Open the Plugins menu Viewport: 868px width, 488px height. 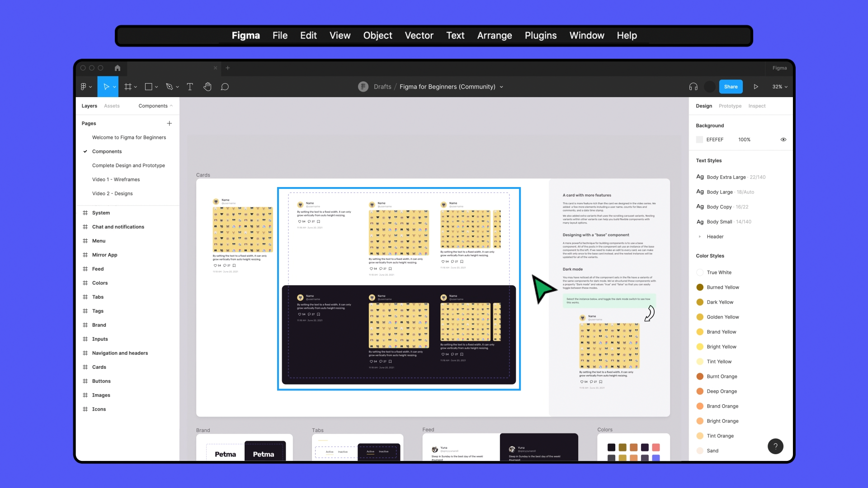[x=541, y=35]
